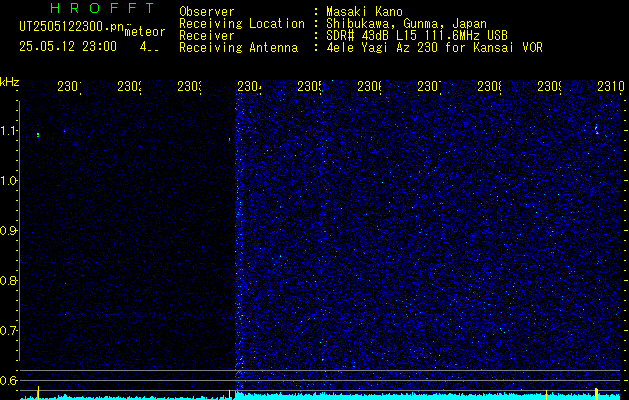Viewport: 629px width, 400px height.
Task: Select the Observer name Masaki Kano
Action: tap(364, 12)
